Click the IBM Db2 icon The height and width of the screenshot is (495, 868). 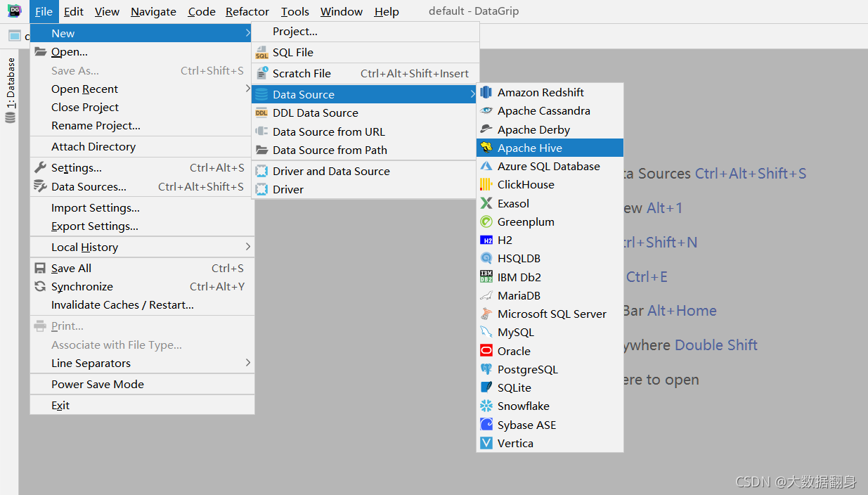486,277
